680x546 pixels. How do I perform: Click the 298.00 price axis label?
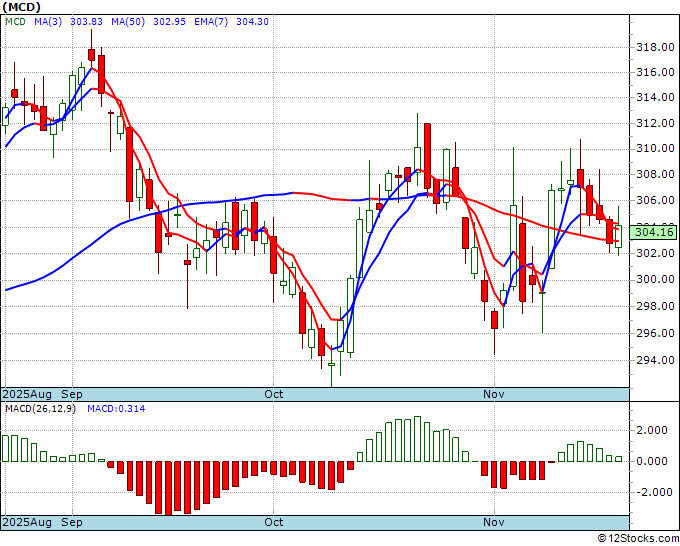click(x=655, y=307)
